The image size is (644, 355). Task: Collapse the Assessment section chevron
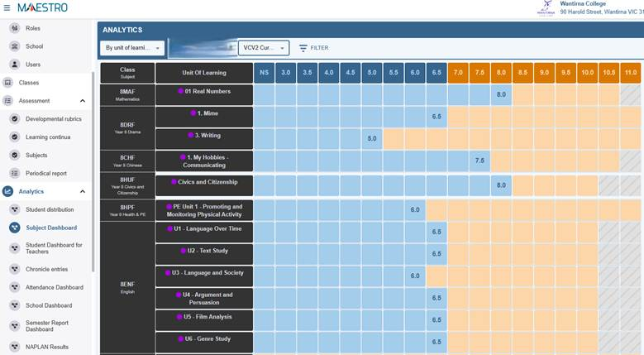[83, 101]
